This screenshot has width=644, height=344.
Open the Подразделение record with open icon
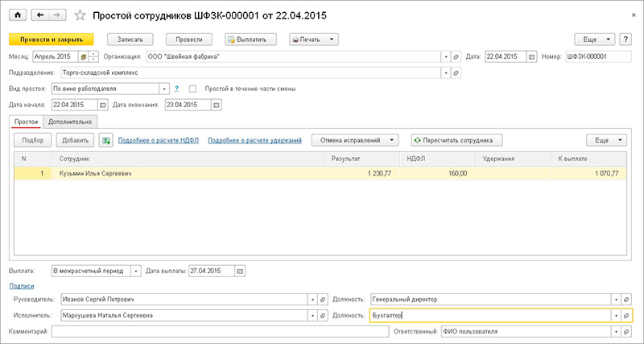[x=456, y=73]
